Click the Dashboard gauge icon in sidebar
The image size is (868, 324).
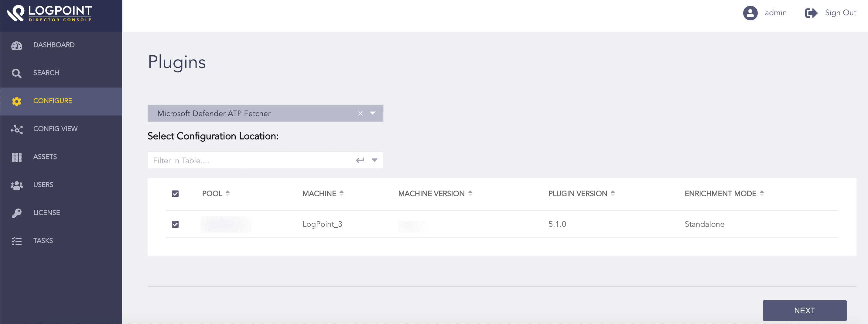pyautogui.click(x=16, y=45)
